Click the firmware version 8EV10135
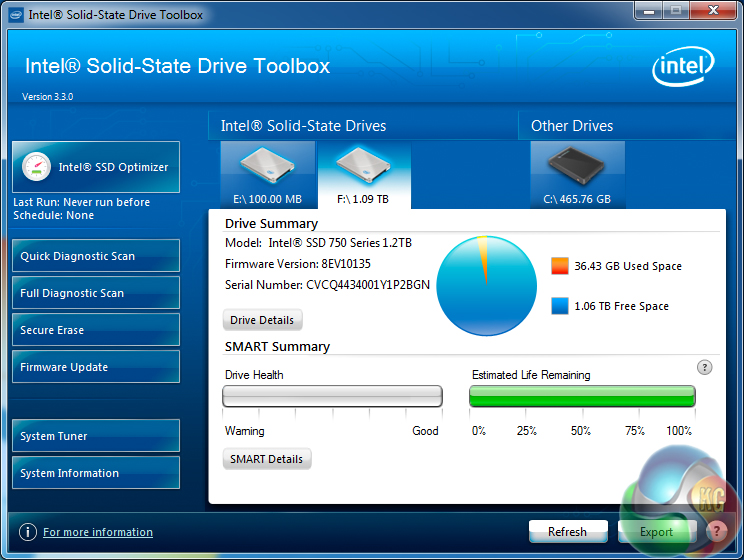 tap(346, 264)
